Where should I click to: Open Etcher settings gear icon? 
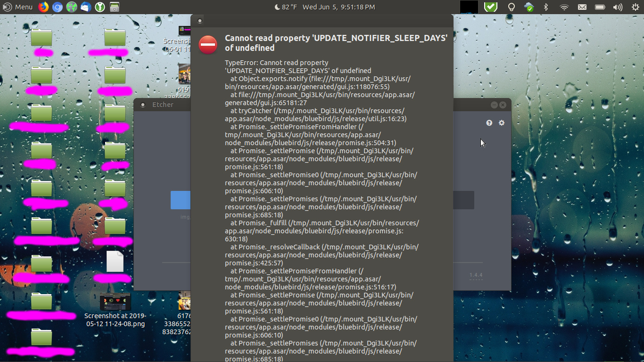pos(502,123)
